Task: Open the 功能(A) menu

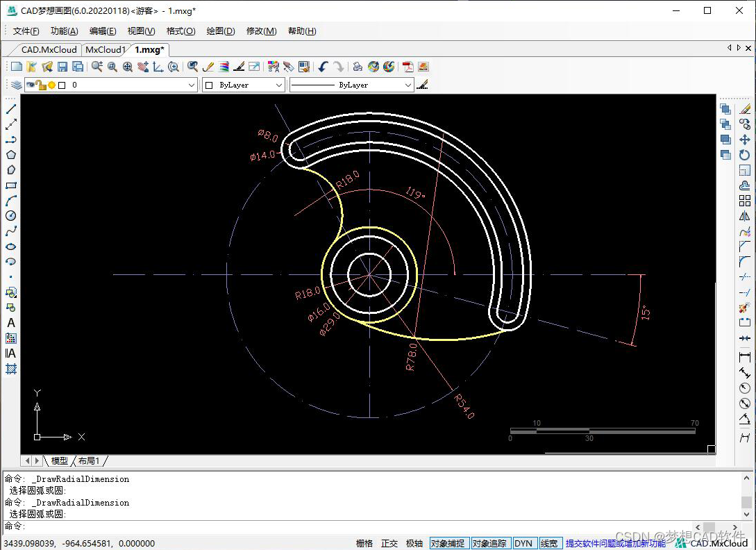Action: 64,31
